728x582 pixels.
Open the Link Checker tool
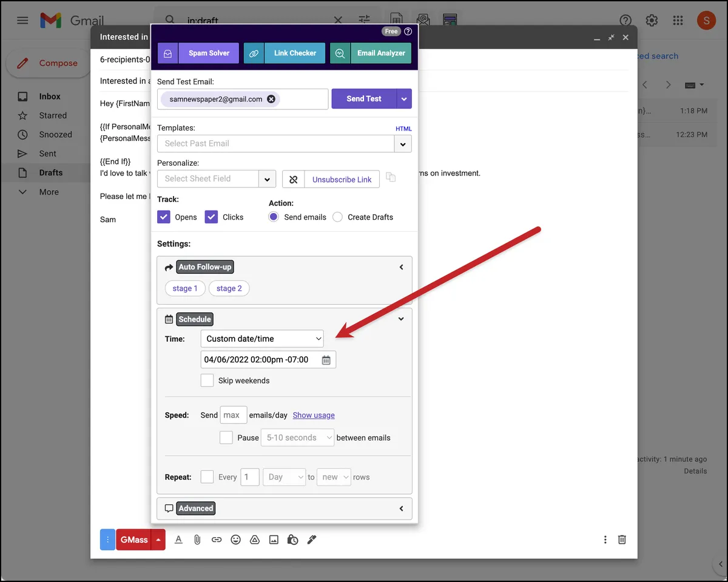(285, 53)
